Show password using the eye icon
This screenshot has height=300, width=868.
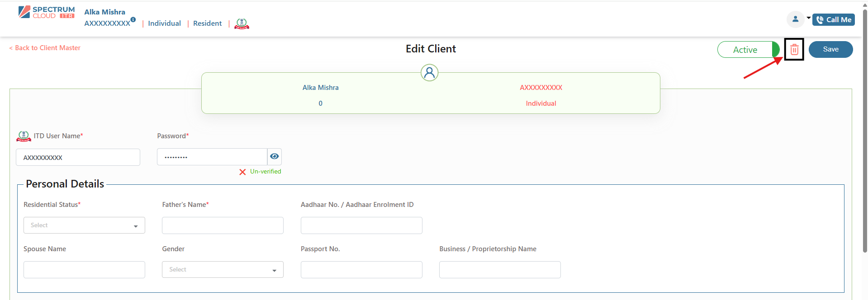274,156
